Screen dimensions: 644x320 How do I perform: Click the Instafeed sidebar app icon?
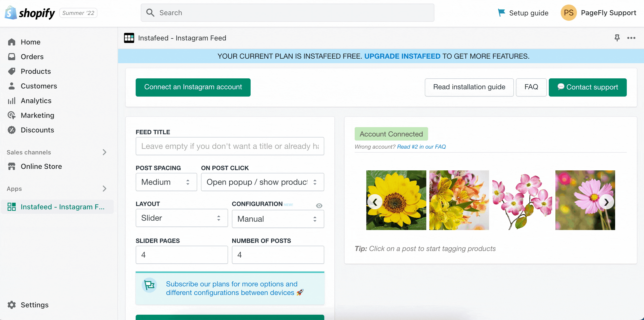(12, 207)
